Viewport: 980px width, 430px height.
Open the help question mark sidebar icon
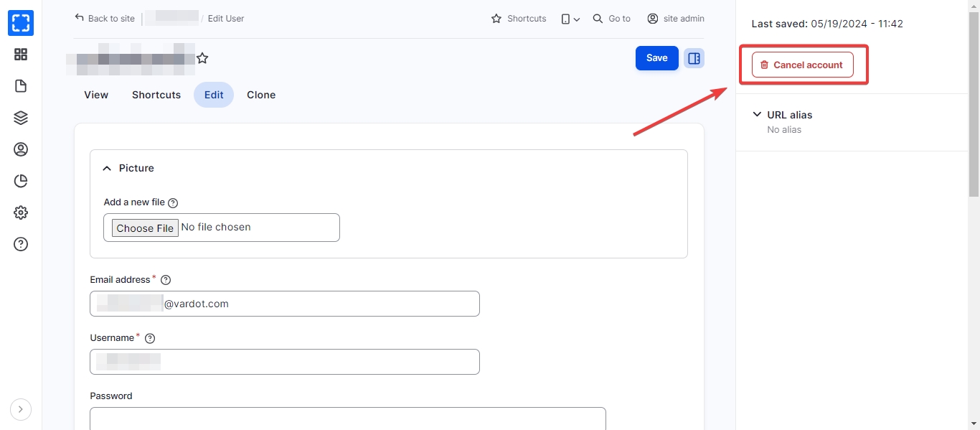[21, 244]
